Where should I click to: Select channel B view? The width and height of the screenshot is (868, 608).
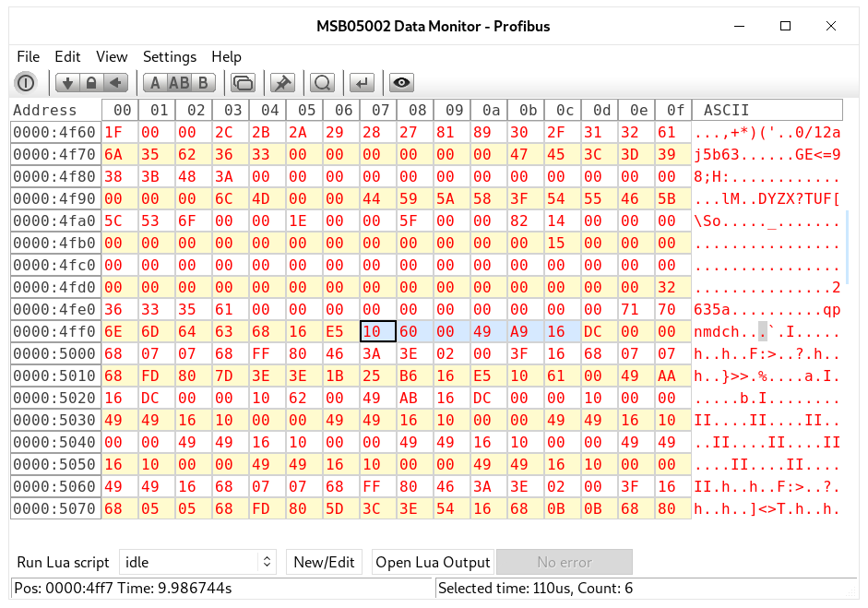point(203,83)
